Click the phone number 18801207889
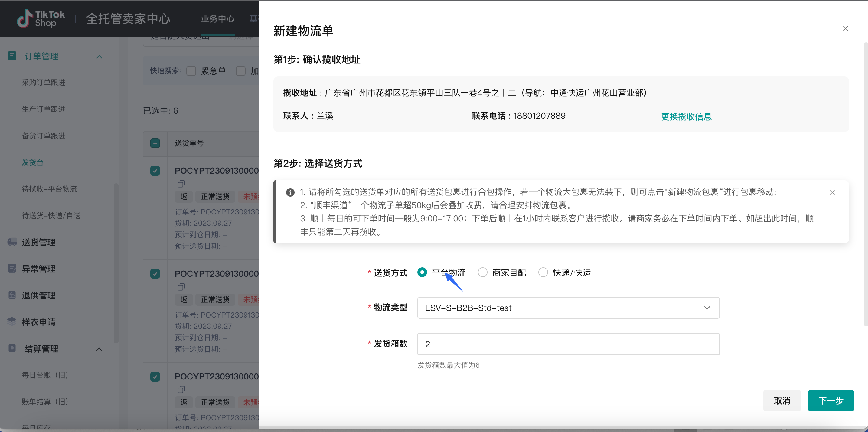 tap(539, 116)
